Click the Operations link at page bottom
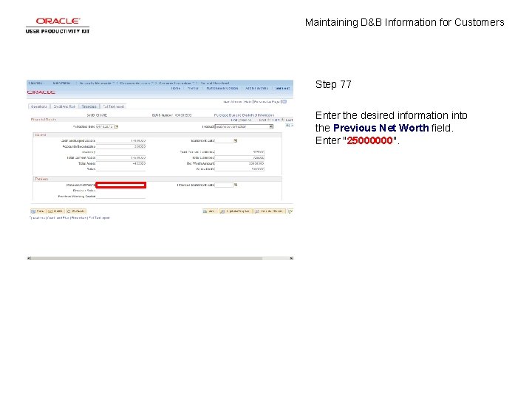Image resolution: width=532 pixels, height=399 pixels. tap(38, 218)
